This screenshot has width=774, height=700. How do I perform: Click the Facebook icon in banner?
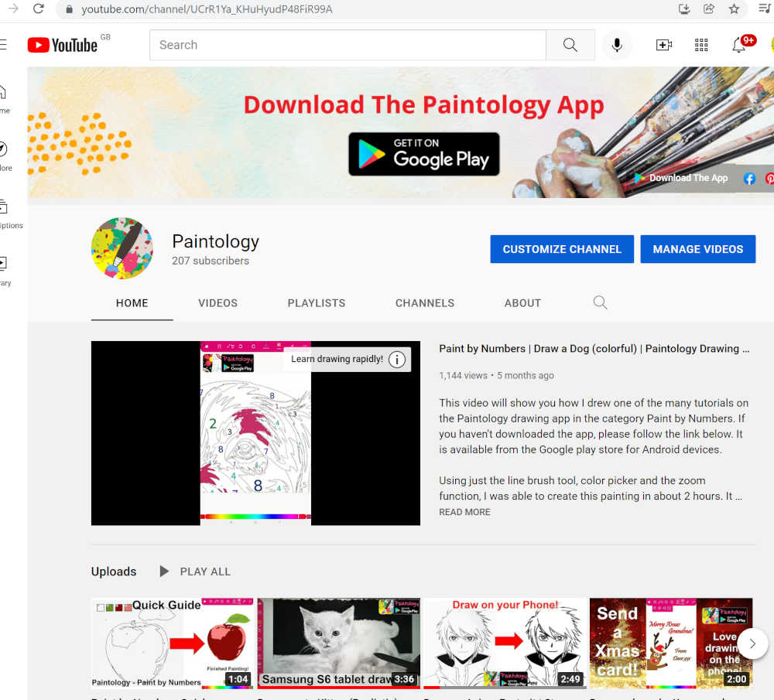[x=749, y=179]
